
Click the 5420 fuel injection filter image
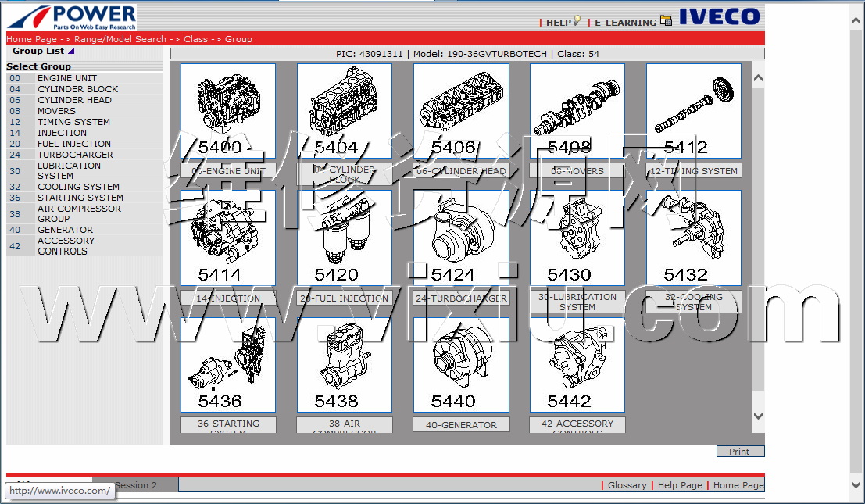click(345, 238)
